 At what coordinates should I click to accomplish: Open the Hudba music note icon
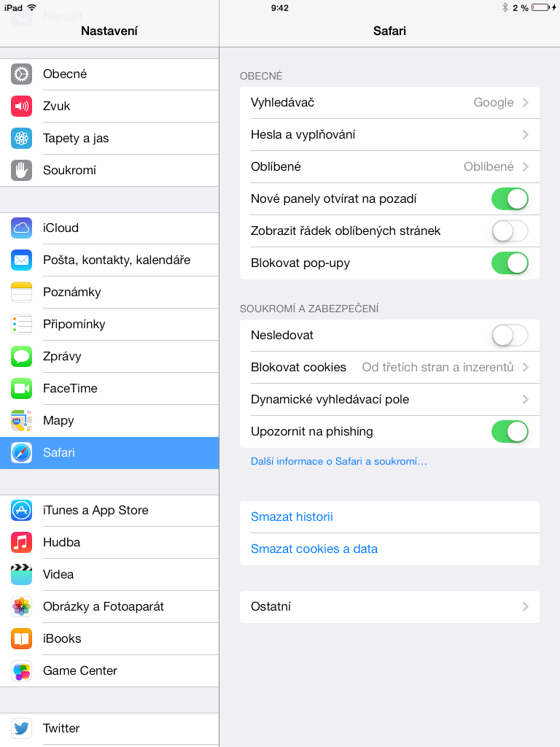tap(21, 542)
